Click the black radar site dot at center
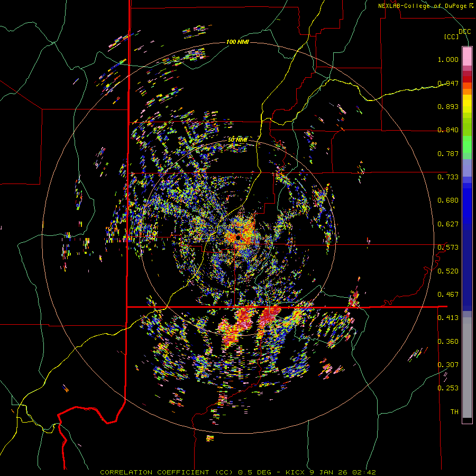This screenshot has height=476, width=476. click(x=238, y=237)
